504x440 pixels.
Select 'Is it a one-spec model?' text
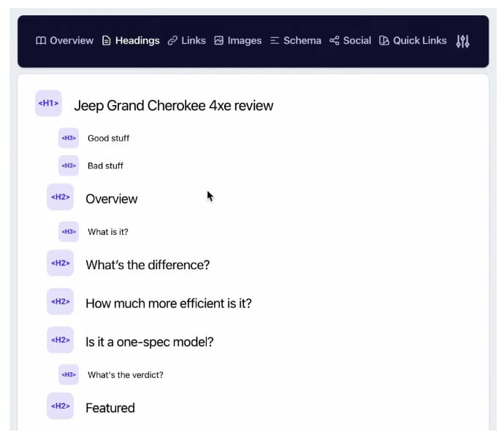click(x=150, y=342)
